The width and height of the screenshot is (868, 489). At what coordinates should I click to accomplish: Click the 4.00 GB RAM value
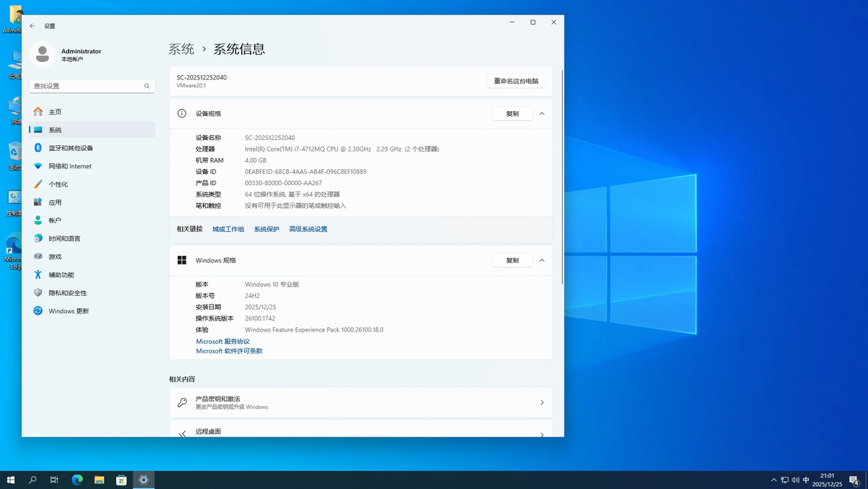click(x=255, y=160)
